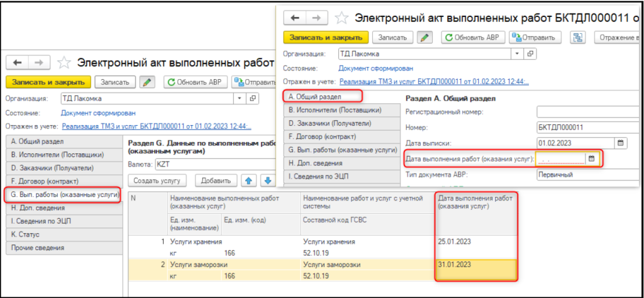This screenshot has width=644, height=298.
Task: Select B. Исполнители (Поставщики) tab, front window
Action: click(x=341, y=110)
